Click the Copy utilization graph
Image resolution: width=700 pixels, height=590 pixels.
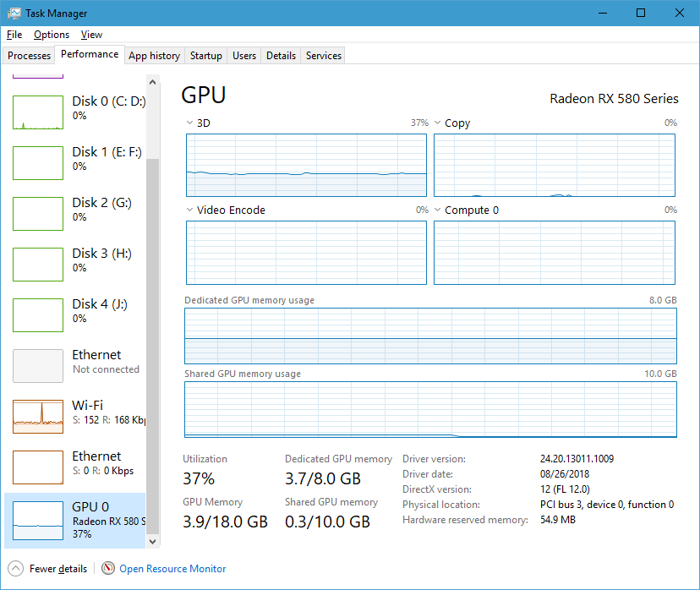(555, 165)
